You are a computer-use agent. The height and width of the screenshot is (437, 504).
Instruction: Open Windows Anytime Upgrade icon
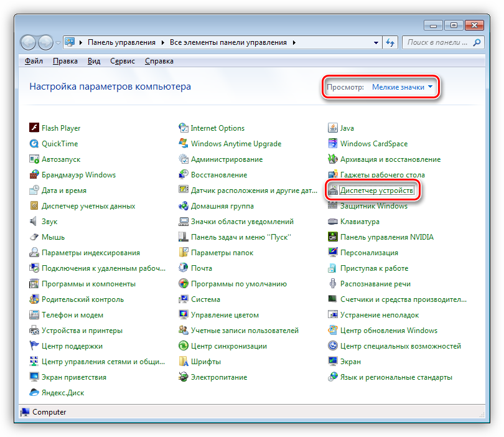184,143
